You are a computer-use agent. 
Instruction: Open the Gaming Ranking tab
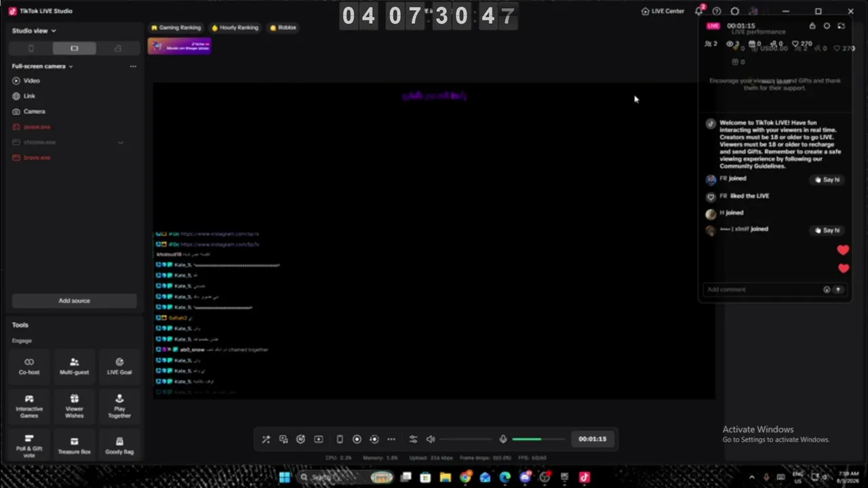coord(176,28)
